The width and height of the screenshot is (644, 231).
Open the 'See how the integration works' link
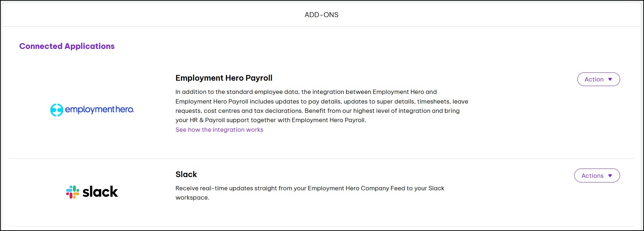coord(219,130)
